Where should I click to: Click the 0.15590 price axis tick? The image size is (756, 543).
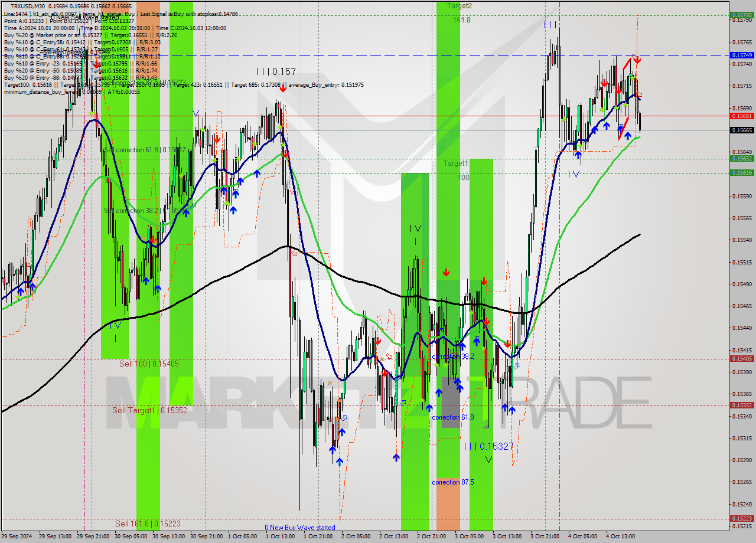click(x=742, y=196)
